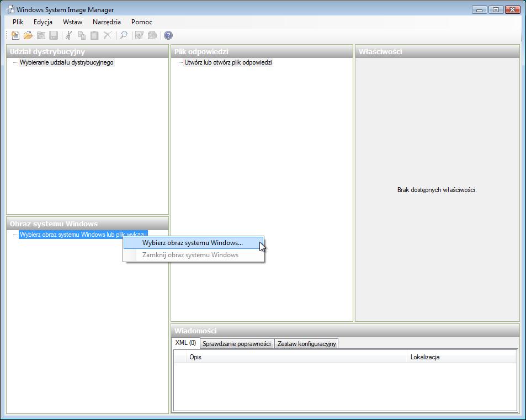Select 'Utwórz lub otwórz plik odpowiedzi' item
Image resolution: width=526 pixels, height=420 pixels.
pyautogui.click(x=228, y=62)
